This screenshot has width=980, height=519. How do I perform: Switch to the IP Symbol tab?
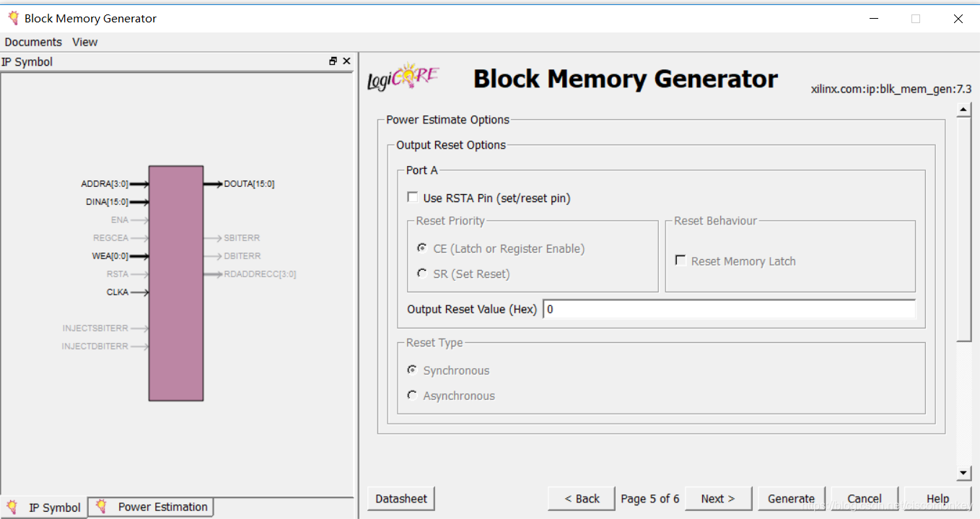44,507
